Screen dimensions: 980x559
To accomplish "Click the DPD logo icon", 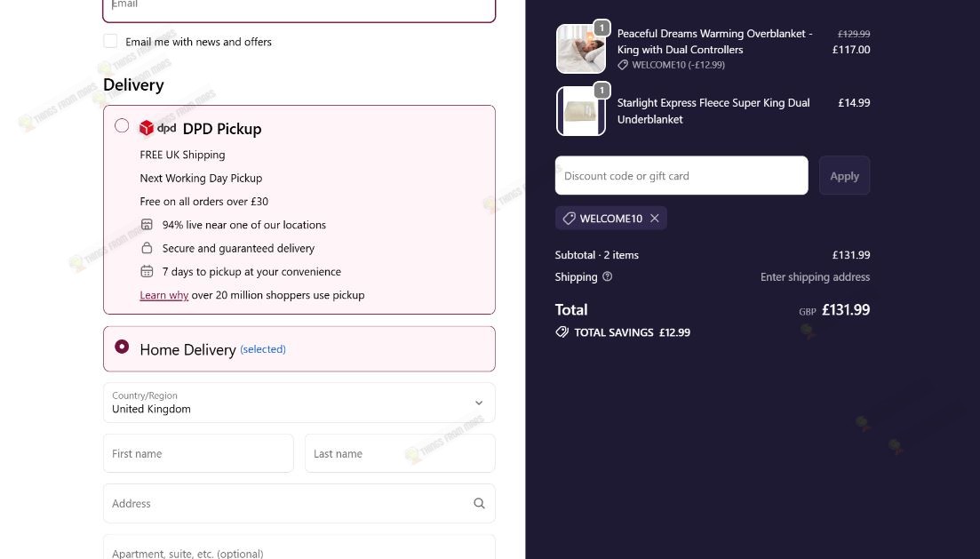I will click(158, 128).
